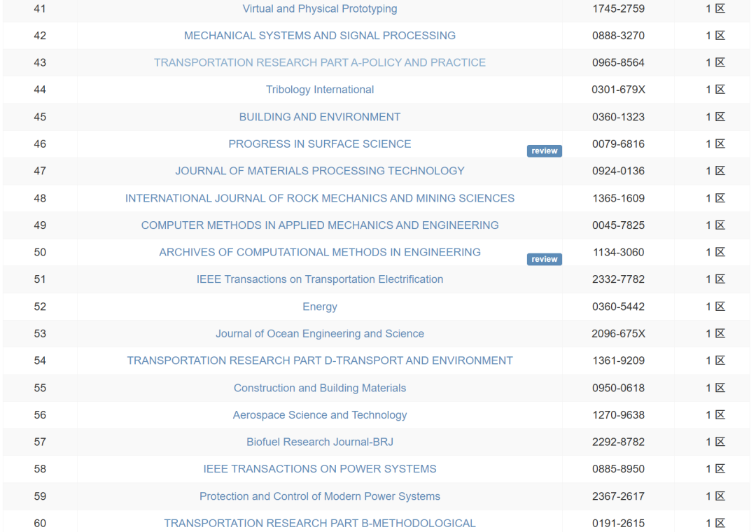Click the zone icon in the row with ISSN 2332-7782
756x532 pixels.
tap(720, 279)
